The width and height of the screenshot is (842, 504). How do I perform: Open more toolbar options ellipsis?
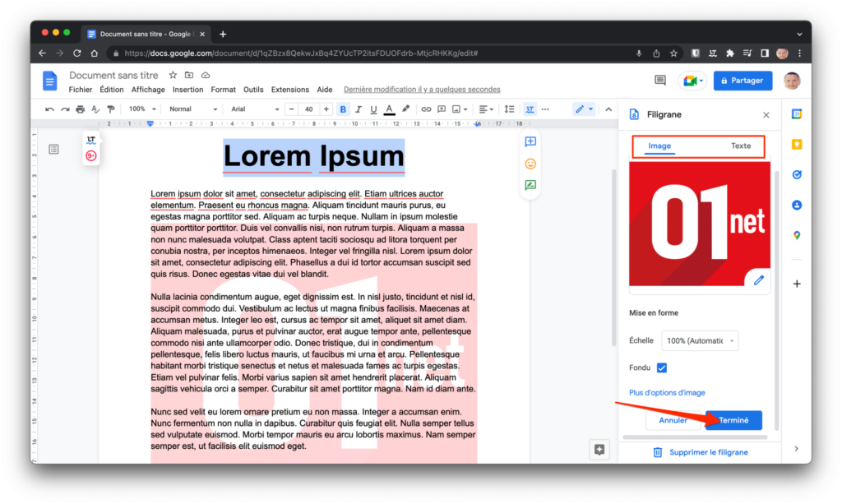tap(546, 109)
